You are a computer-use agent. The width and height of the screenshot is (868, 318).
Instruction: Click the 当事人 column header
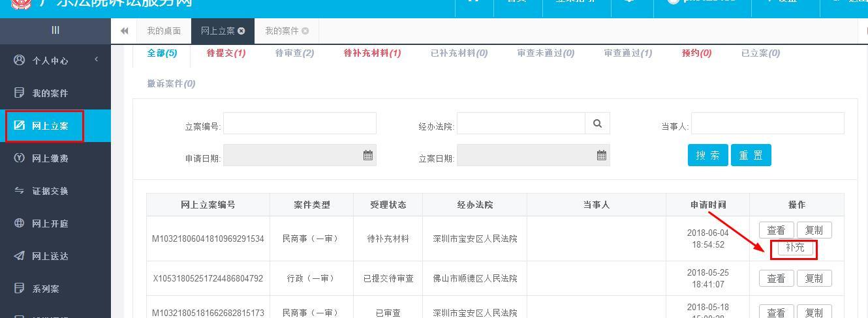pos(596,205)
